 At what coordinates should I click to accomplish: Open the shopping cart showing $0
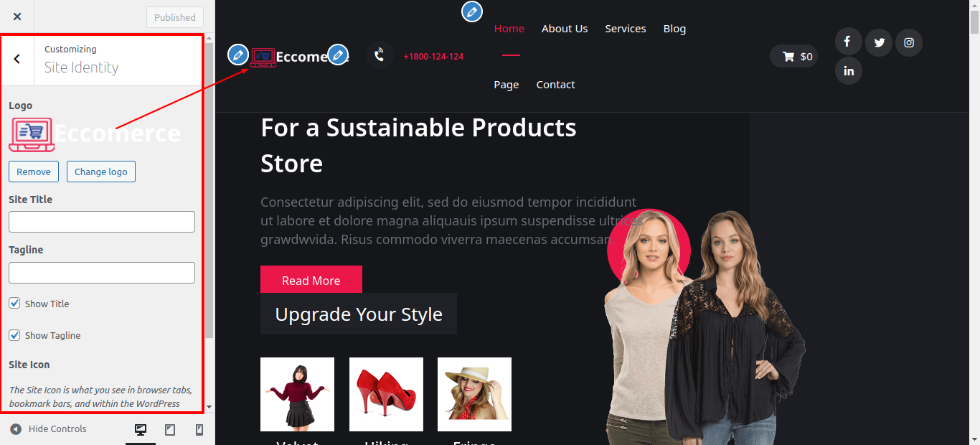coord(793,56)
